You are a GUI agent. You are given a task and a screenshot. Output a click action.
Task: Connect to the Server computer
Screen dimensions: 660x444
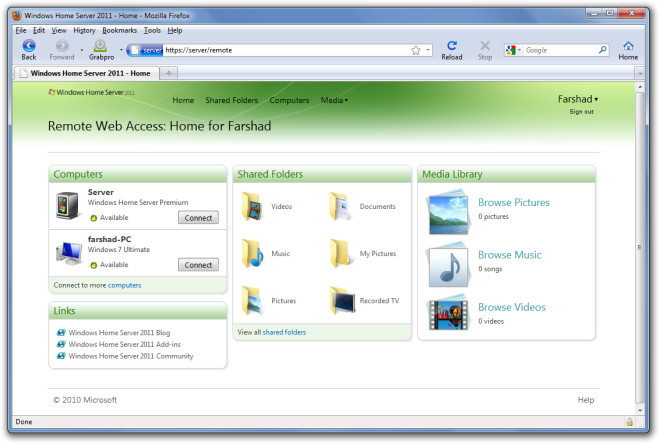[x=198, y=218]
